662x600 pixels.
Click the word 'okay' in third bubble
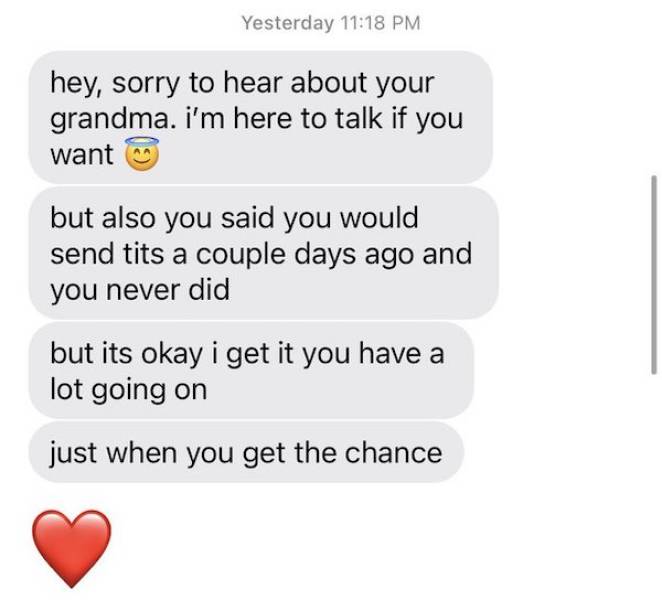click(x=171, y=354)
